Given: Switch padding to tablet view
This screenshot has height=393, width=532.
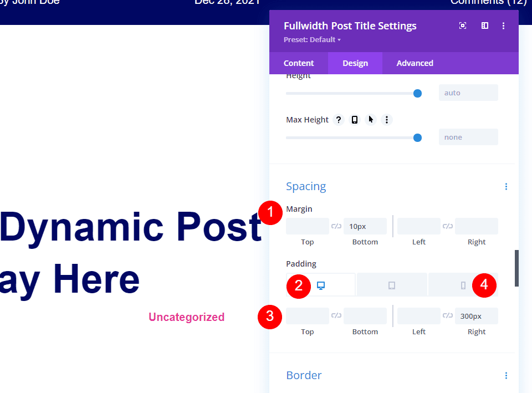Looking at the screenshot, I should pyautogui.click(x=392, y=284).
